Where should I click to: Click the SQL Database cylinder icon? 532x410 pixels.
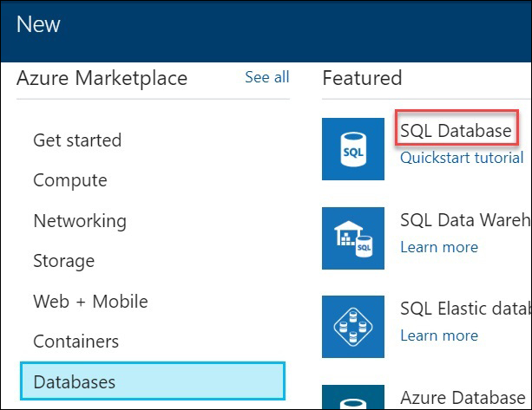coord(353,149)
